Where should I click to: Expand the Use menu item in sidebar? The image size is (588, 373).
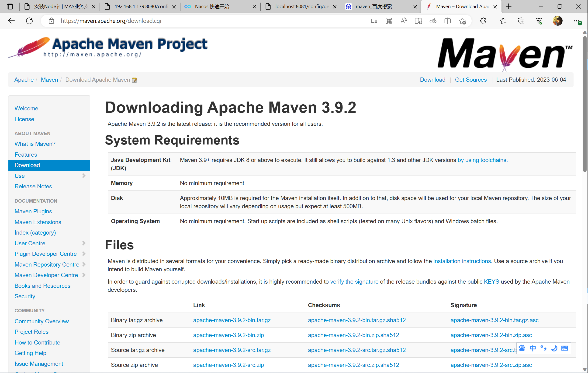[84, 176]
